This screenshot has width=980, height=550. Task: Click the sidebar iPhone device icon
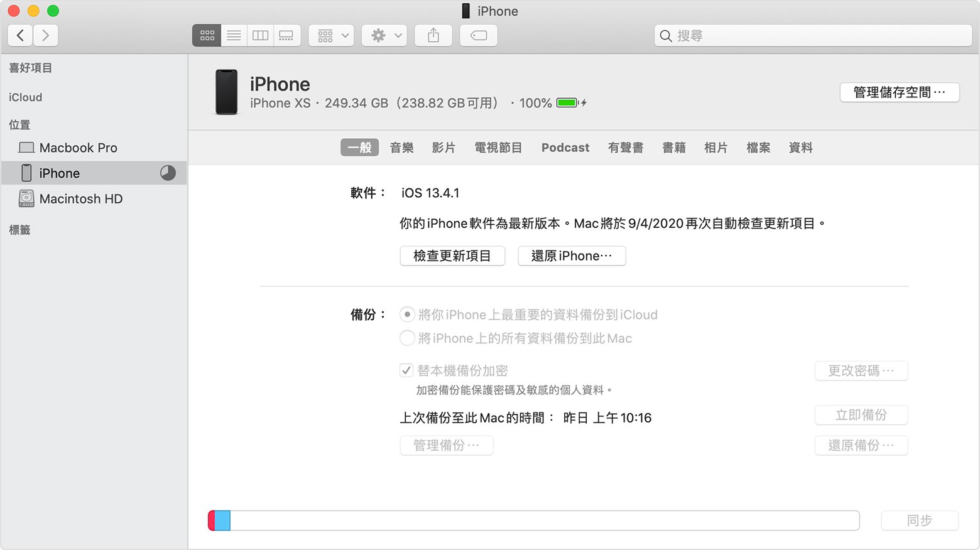pyautogui.click(x=26, y=173)
